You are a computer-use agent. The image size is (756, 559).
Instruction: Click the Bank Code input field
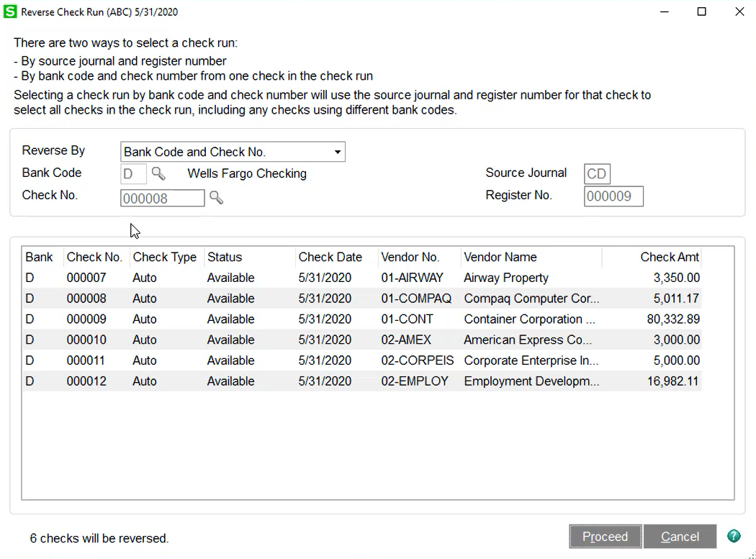coord(133,174)
